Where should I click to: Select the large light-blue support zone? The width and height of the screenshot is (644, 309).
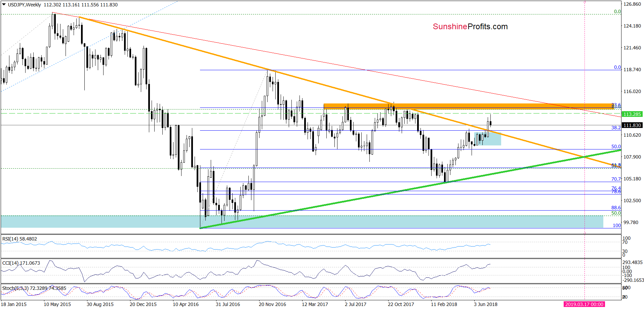coord(302,222)
